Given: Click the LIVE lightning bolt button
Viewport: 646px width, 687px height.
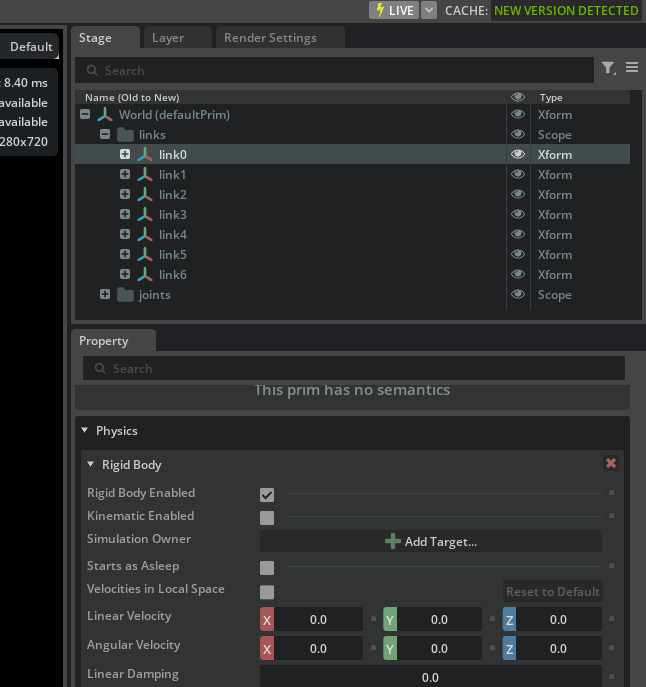Looking at the screenshot, I should 393,10.
